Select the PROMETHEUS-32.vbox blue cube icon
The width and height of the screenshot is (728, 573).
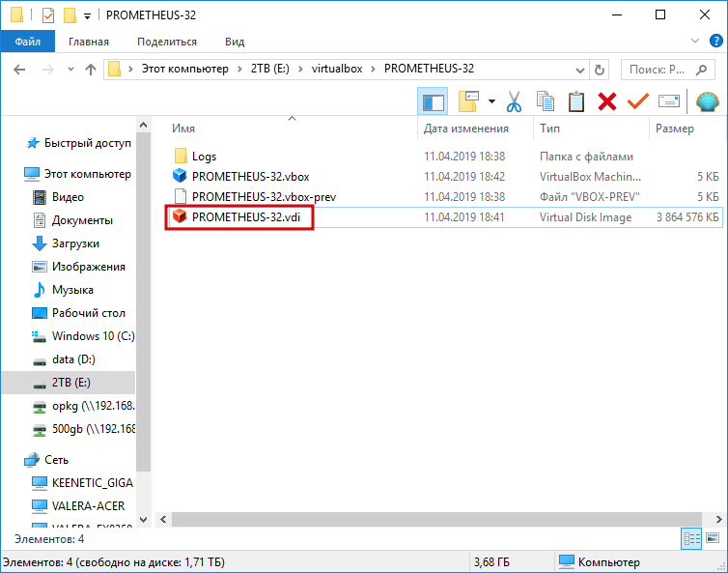[180, 176]
